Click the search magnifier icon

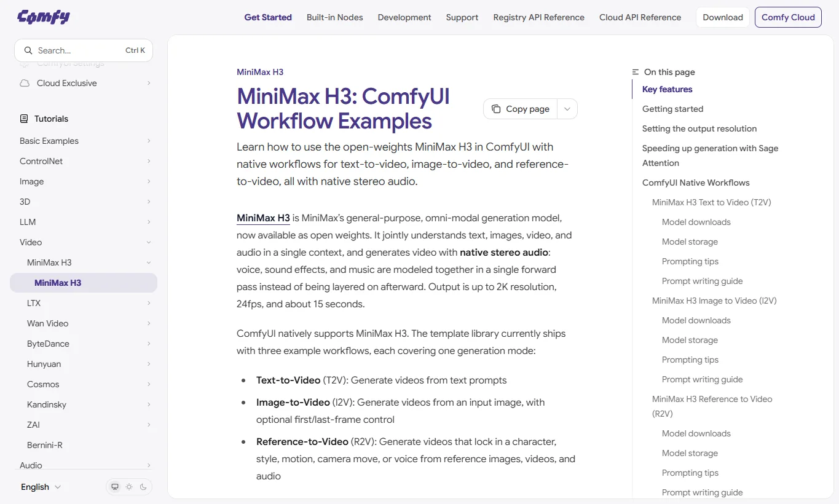[28, 50]
